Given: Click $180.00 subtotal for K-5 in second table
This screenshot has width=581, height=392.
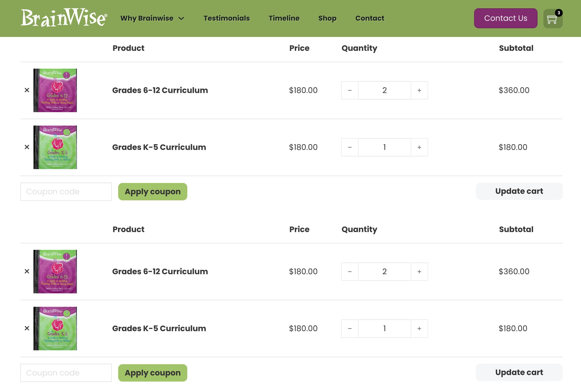Looking at the screenshot, I should [x=513, y=328].
